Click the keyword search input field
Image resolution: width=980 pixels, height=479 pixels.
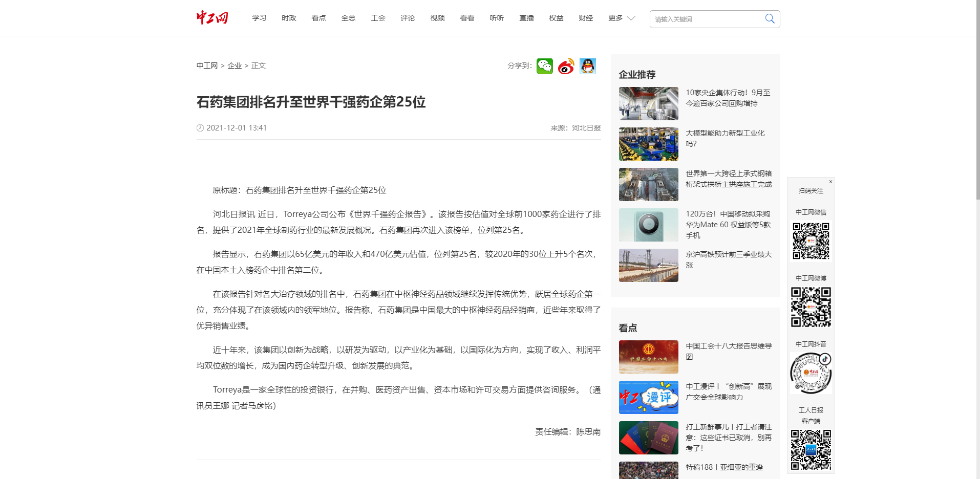707,19
